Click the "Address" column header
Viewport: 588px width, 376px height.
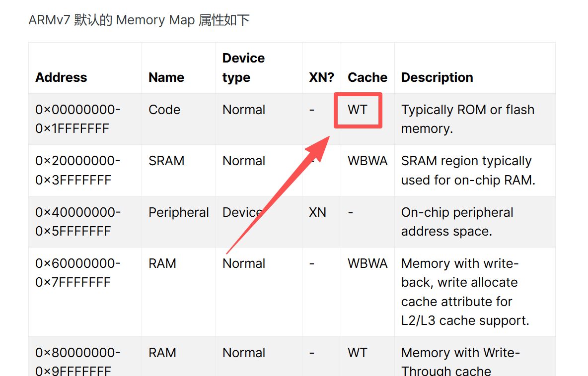pyautogui.click(x=61, y=77)
